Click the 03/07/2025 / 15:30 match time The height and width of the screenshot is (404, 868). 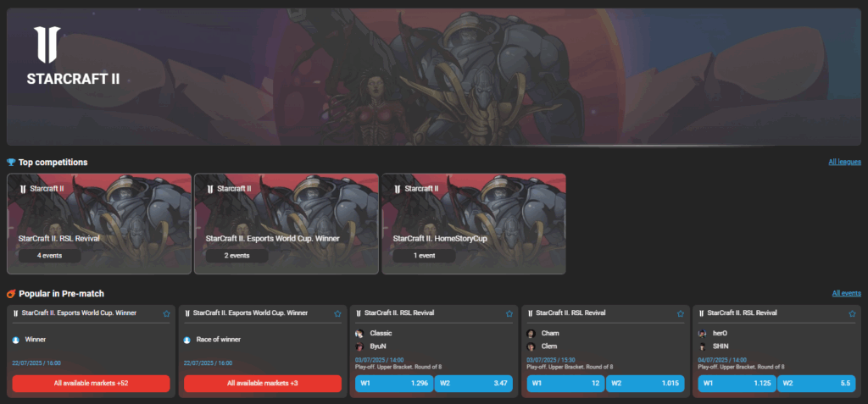[551, 360]
